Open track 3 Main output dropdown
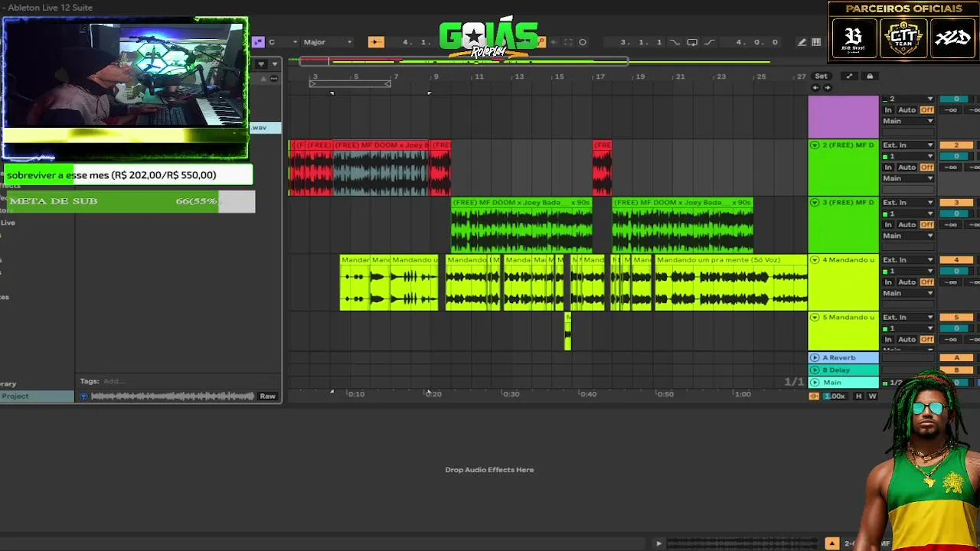 tap(908, 236)
